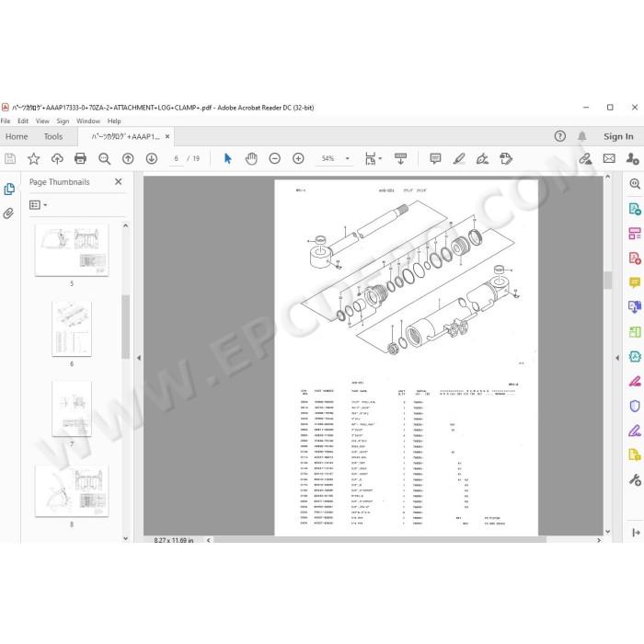Select the Highlight text tool
Image resolution: width=644 pixels, height=644 pixels.
coord(459,158)
